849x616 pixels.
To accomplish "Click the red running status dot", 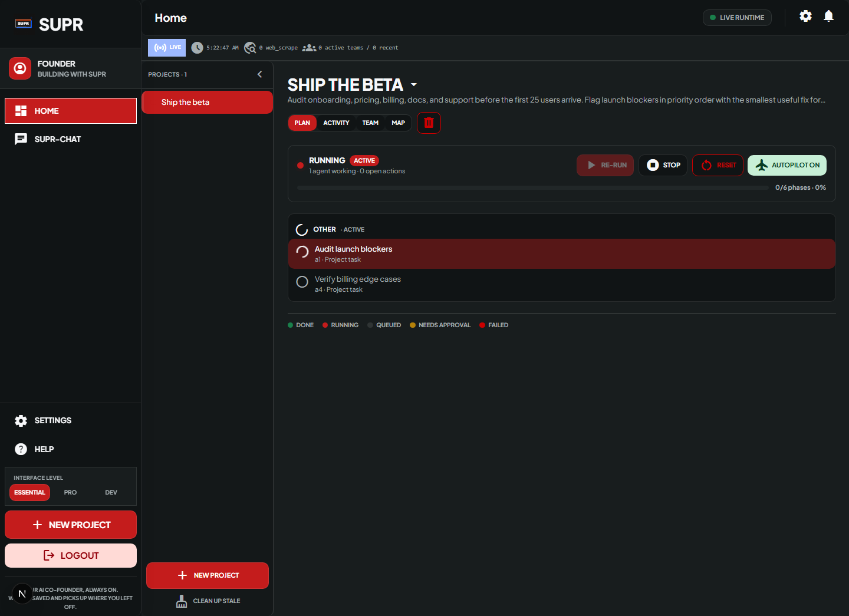I will point(300,165).
